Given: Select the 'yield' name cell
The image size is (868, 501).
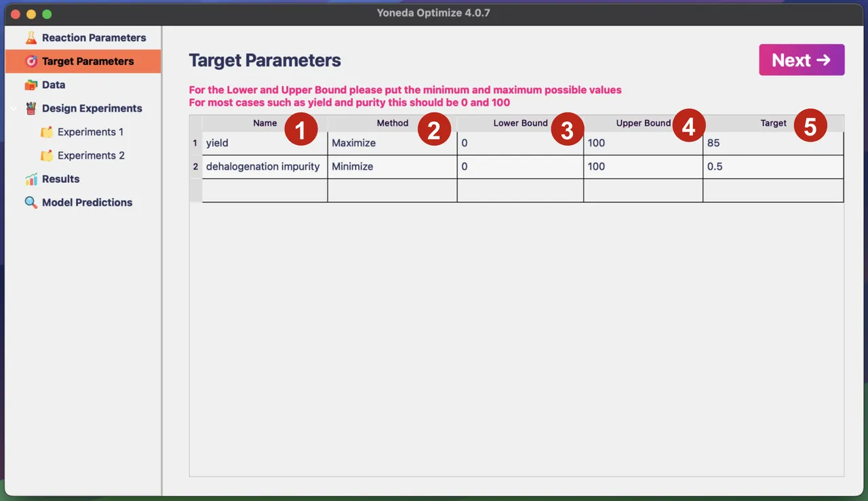Looking at the screenshot, I should 264,143.
